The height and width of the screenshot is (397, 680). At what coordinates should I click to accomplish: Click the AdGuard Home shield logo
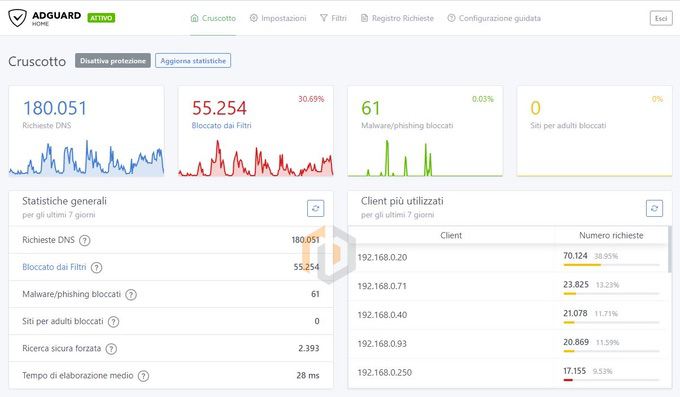17,18
